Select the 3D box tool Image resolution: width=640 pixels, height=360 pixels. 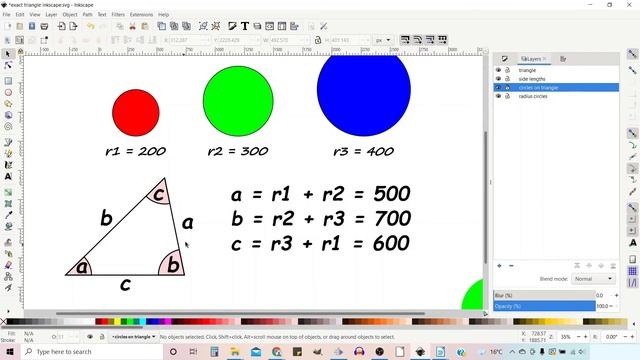point(8,116)
